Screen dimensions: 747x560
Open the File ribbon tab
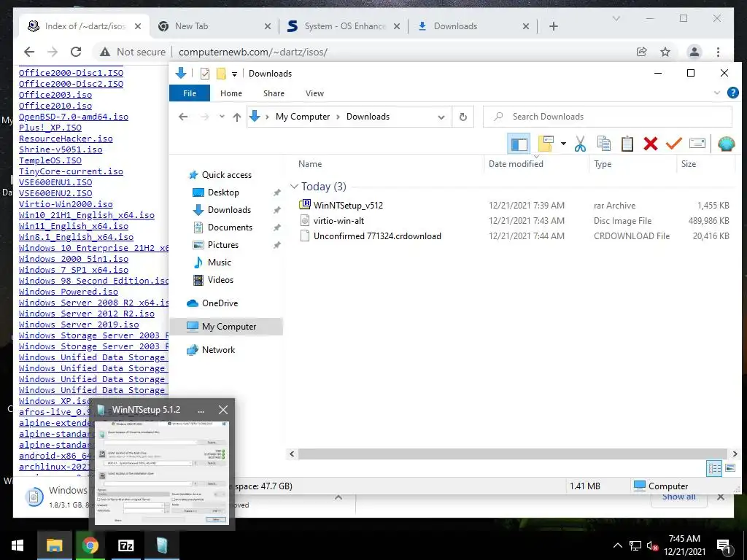click(x=190, y=93)
